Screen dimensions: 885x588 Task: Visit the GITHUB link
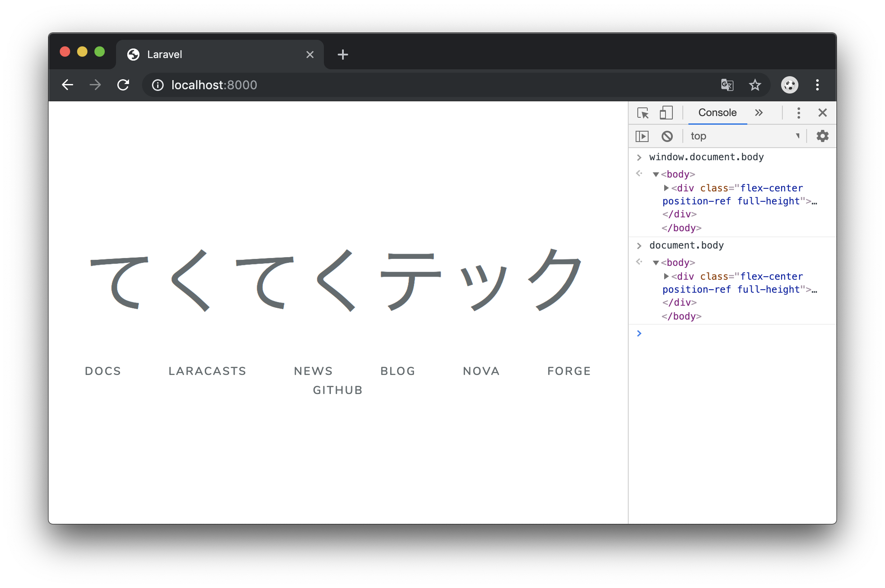point(338,390)
